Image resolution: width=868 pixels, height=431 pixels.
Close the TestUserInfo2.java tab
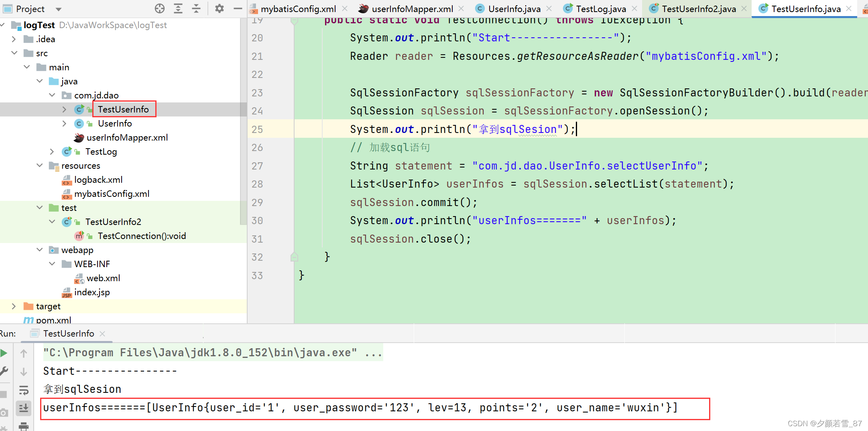[744, 8]
